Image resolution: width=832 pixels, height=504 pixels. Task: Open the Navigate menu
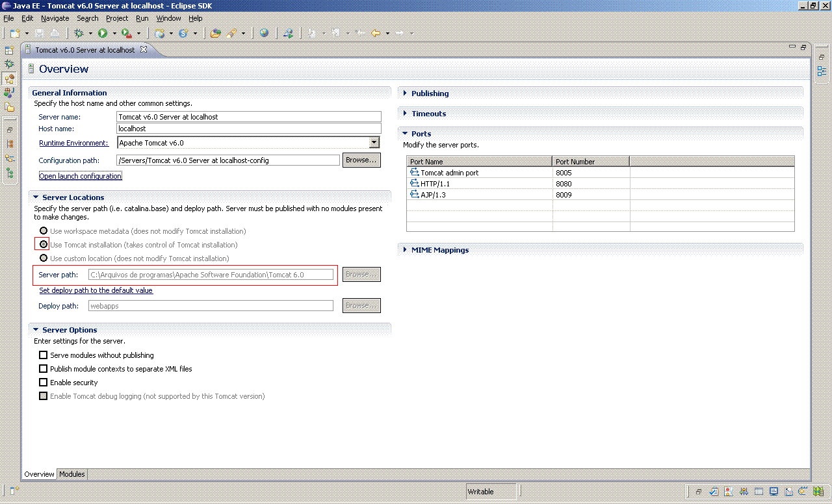click(55, 18)
